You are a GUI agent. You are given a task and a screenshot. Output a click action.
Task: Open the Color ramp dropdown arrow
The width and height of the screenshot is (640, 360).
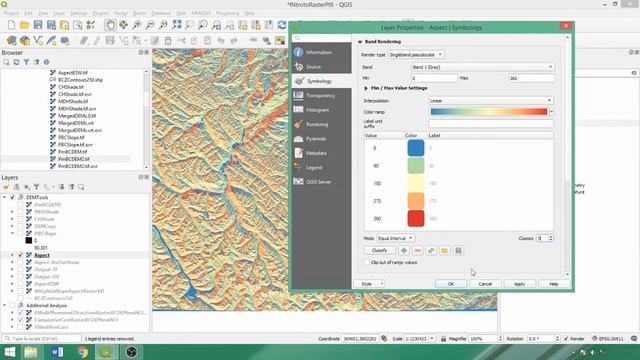pos(551,112)
